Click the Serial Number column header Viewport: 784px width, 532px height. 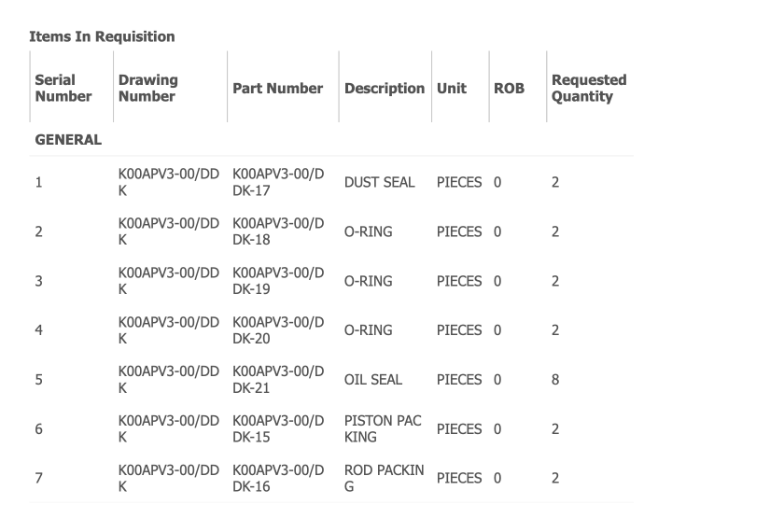coord(63,88)
